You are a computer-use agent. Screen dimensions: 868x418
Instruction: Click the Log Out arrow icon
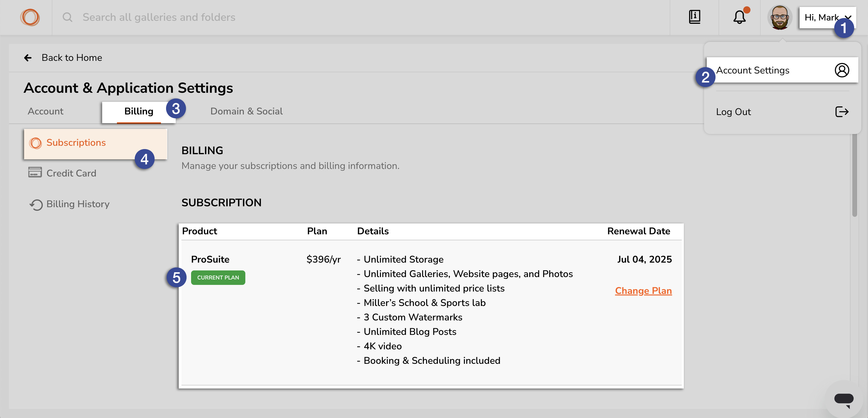click(841, 112)
